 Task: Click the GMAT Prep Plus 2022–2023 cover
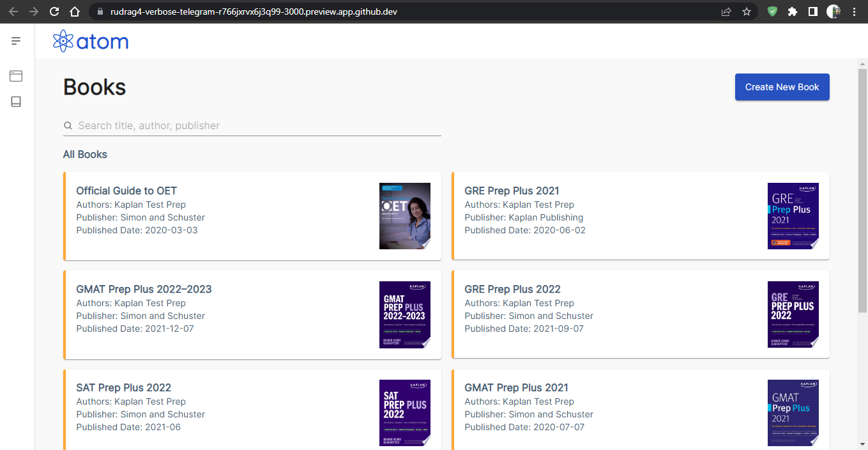pyautogui.click(x=405, y=314)
